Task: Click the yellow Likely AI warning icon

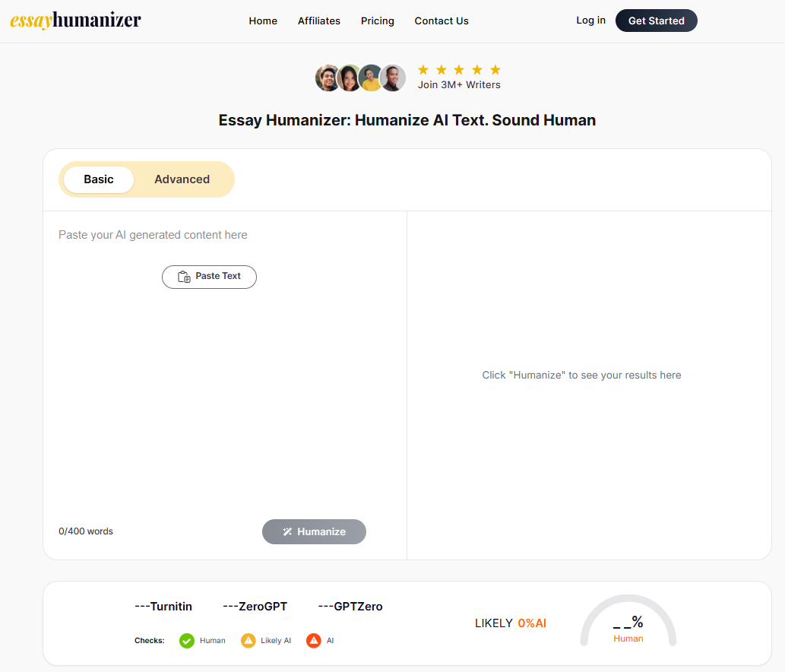Action: pos(248,640)
